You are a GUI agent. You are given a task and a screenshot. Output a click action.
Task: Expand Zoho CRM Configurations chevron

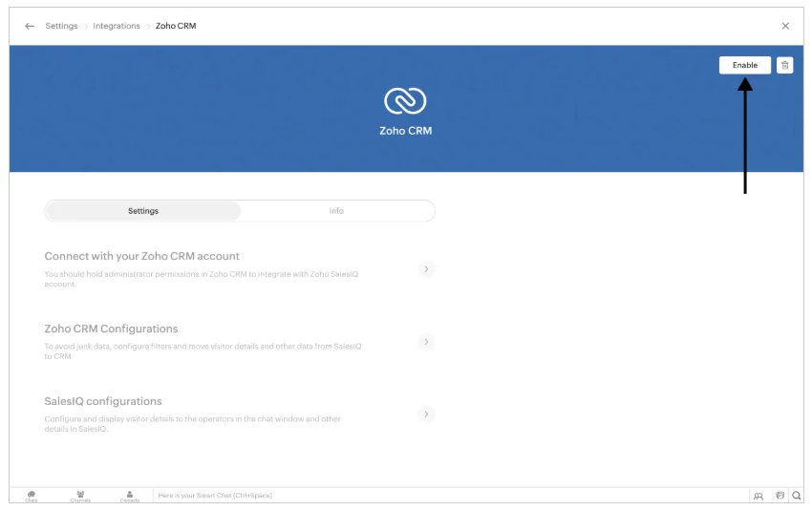(x=426, y=341)
